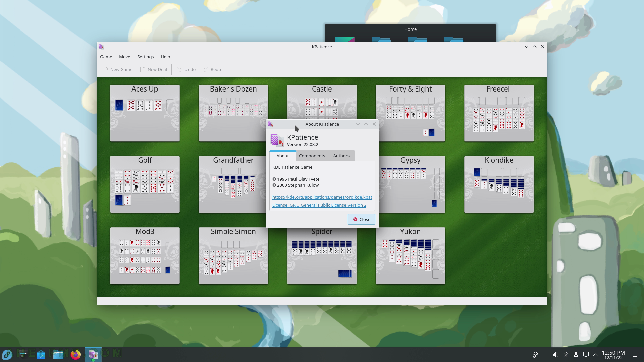Viewport: 644px width, 362px height.
Task: Click the Undo toolbar button
Action: [186, 69]
